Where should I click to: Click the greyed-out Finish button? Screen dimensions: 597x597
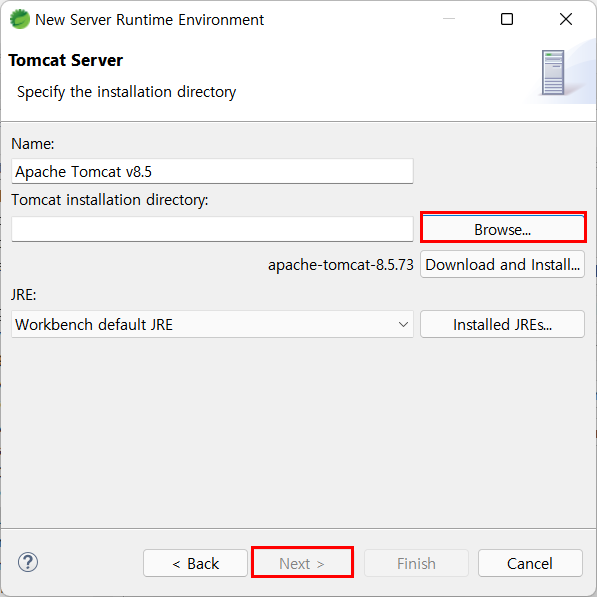416,563
